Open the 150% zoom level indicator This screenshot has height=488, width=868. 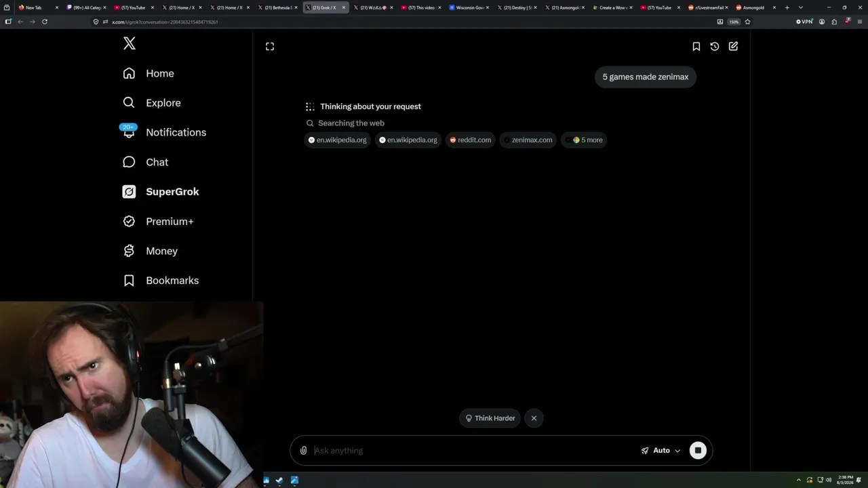click(x=734, y=22)
